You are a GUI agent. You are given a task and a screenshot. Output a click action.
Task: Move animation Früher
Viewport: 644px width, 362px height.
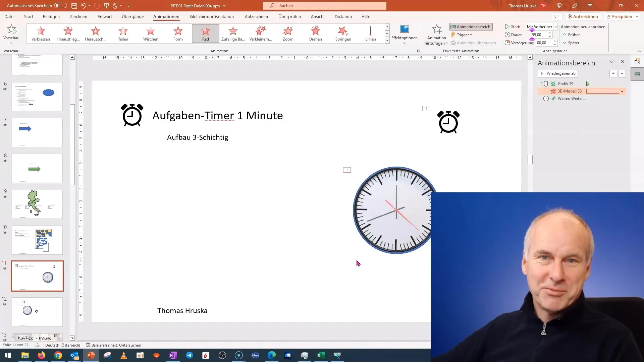(571, 35)
